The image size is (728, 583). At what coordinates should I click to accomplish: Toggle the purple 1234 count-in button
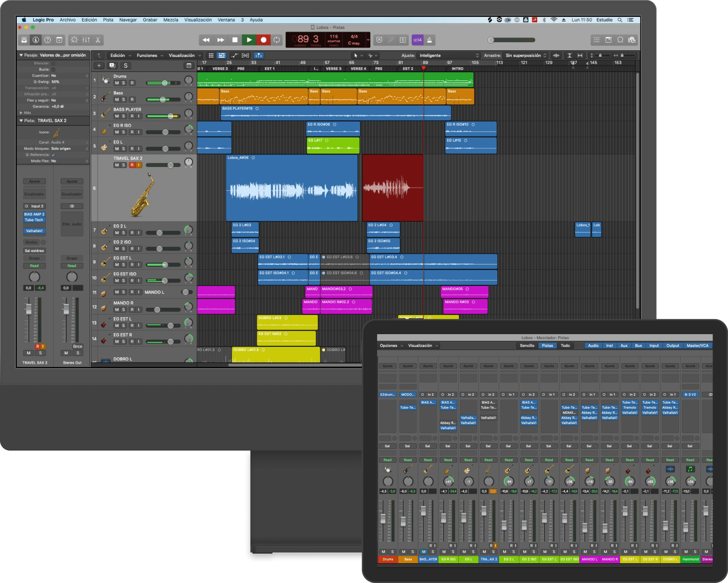click(x=417, y=40)
